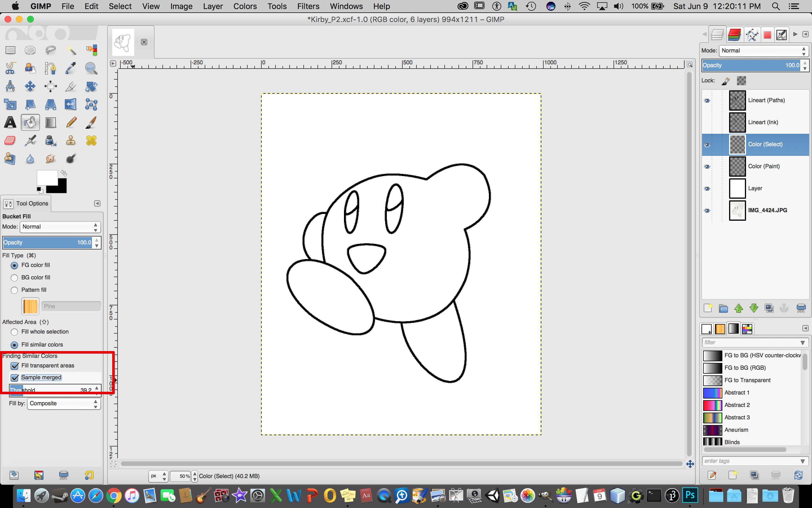Select the Ellipse Select tool
The image size is (812, 508).
coord(30,51)
